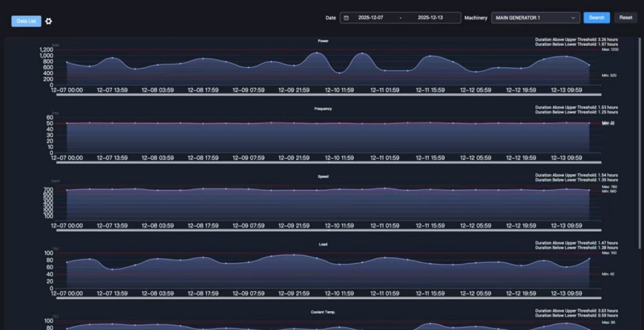This screenshot has height=330, width=644.
Task: Click the Frequency chart title
Action: coord(323,109)
